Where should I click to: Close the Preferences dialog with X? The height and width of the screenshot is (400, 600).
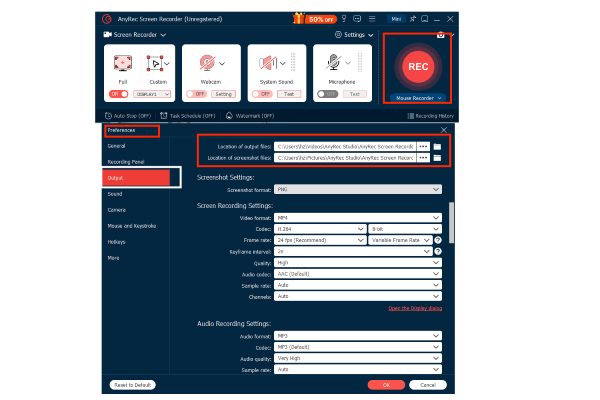(444, 130)
